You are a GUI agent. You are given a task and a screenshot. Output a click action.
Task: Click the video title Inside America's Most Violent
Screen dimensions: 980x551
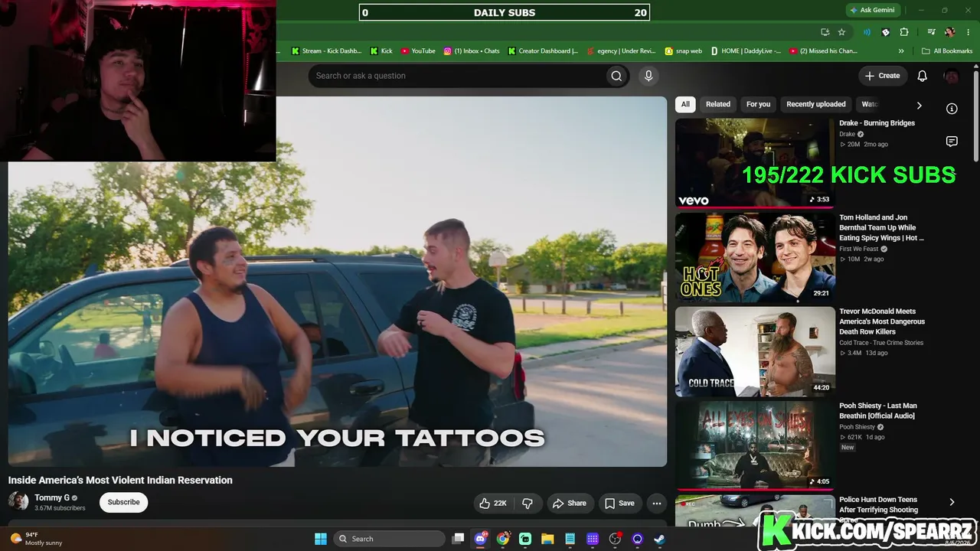point(120,481)
